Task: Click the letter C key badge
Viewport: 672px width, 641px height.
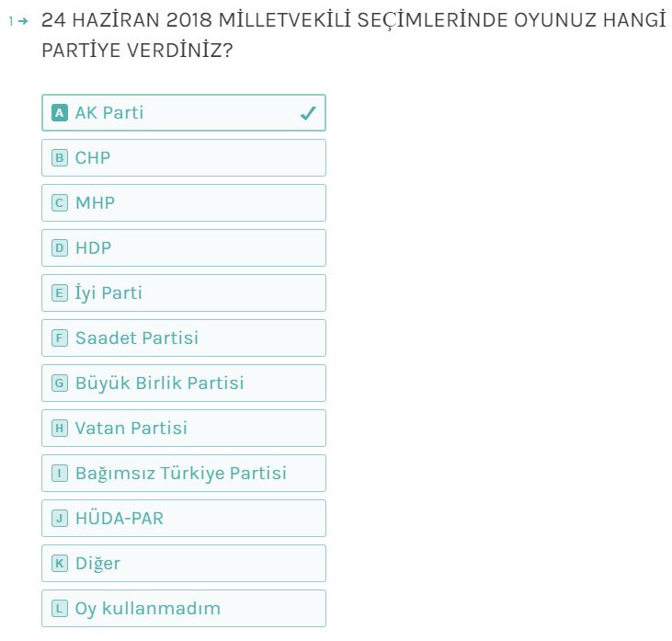Action: pyautogui.click(x=60, y=203)
